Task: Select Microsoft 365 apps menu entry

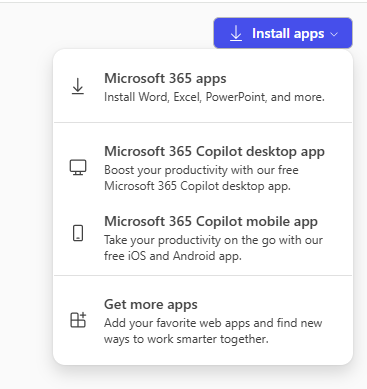Action: click(x=203, y=87)
